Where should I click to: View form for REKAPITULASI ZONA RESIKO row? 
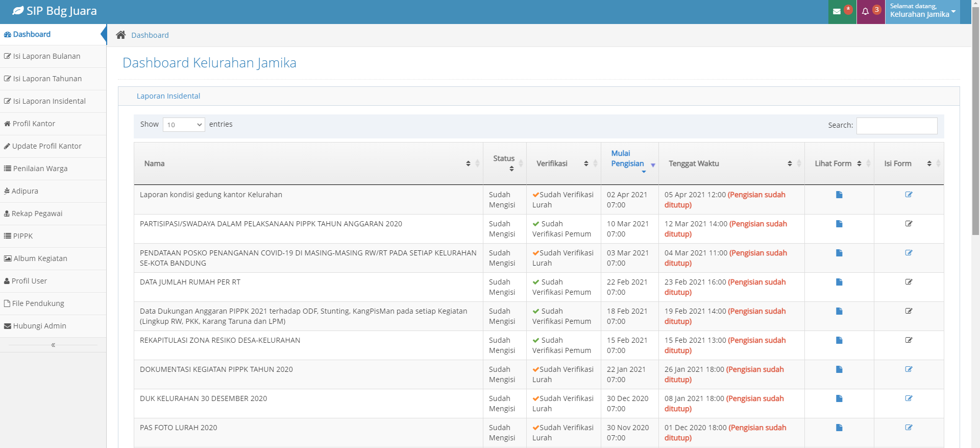(839, 340)
